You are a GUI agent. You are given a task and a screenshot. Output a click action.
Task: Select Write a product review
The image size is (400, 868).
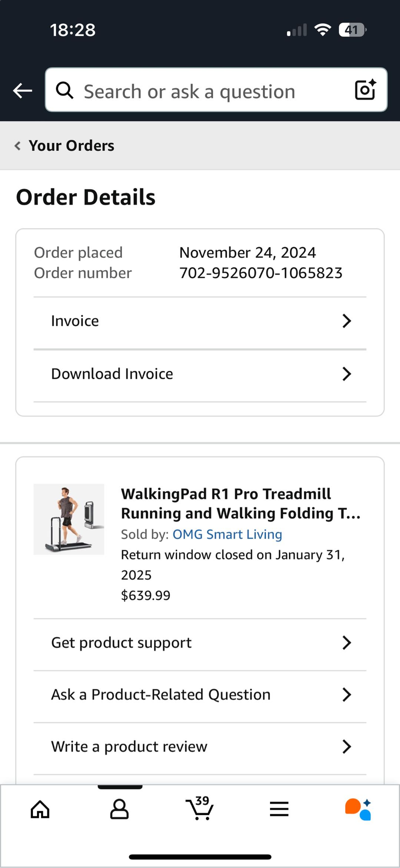[129, 746]
